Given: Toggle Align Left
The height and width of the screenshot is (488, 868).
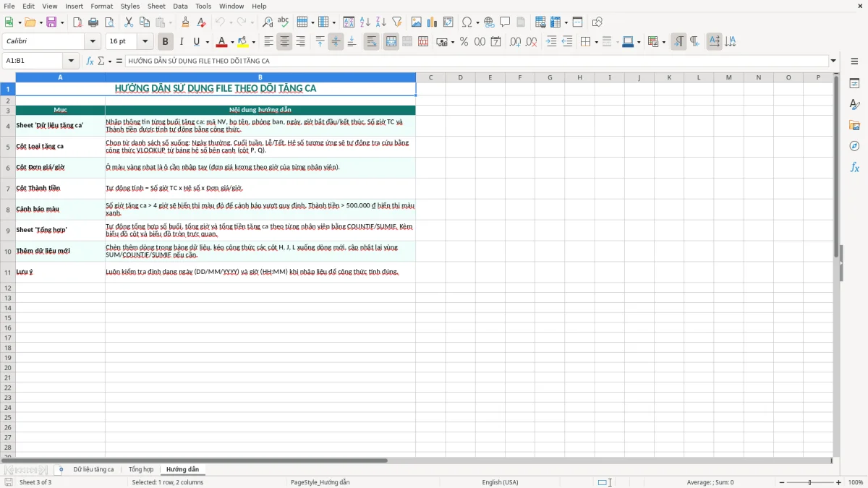Looking at the screenshot, I should pos(268,42).
